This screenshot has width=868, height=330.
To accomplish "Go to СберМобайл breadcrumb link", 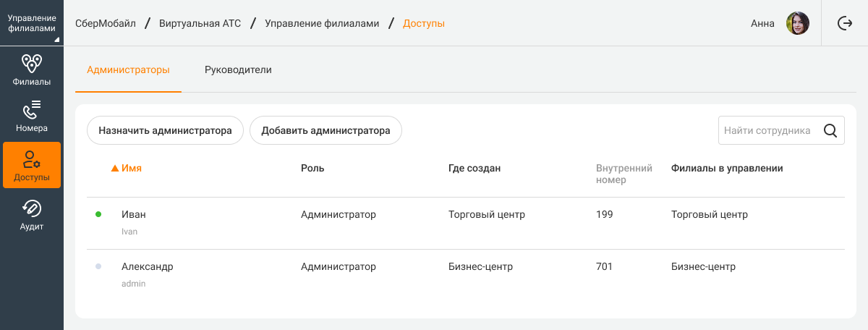I will pyautogui.click(x=106, y=23).
